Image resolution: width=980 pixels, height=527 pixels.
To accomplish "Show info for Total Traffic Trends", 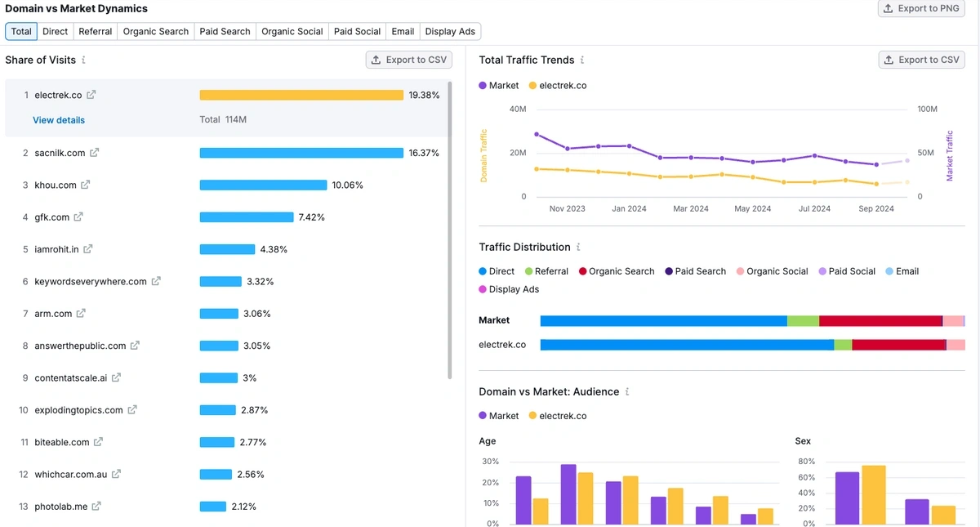I will click(x=582, y=60).
